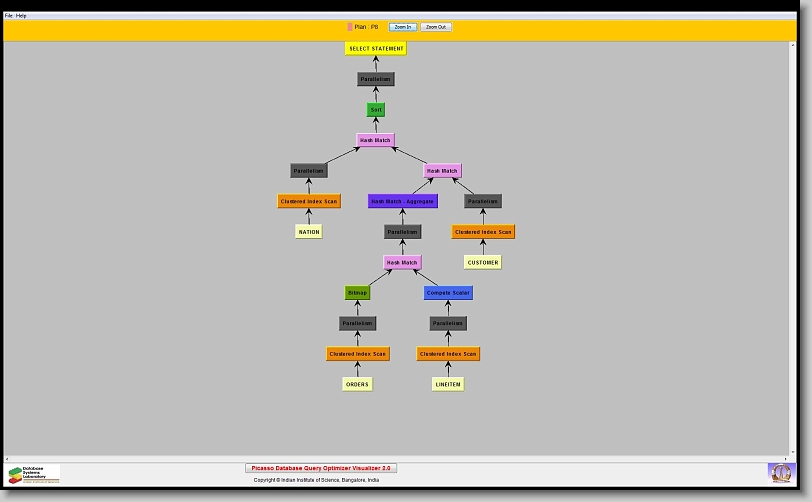
Task: Open the Help menu
Action: (21, 16)
